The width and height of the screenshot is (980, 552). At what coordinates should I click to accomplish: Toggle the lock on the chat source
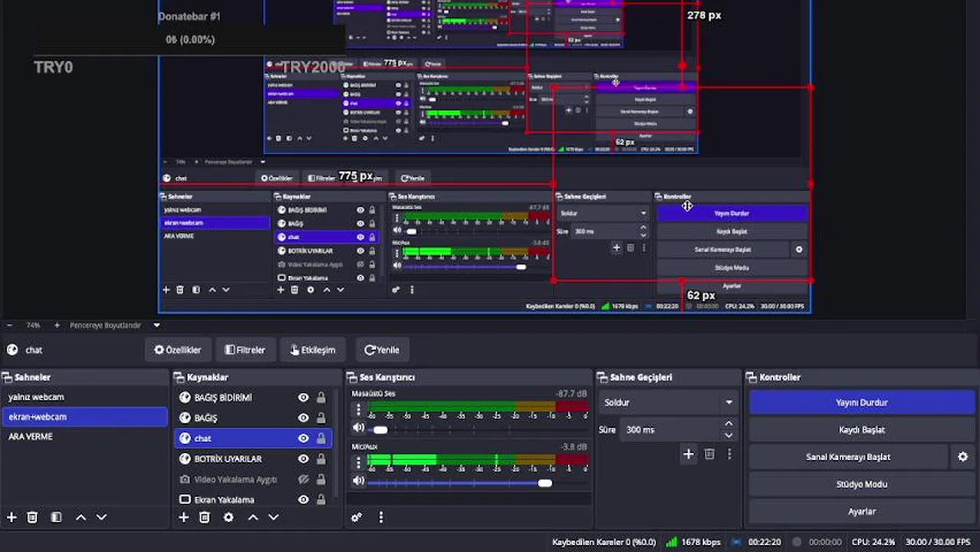coord(321,439)
